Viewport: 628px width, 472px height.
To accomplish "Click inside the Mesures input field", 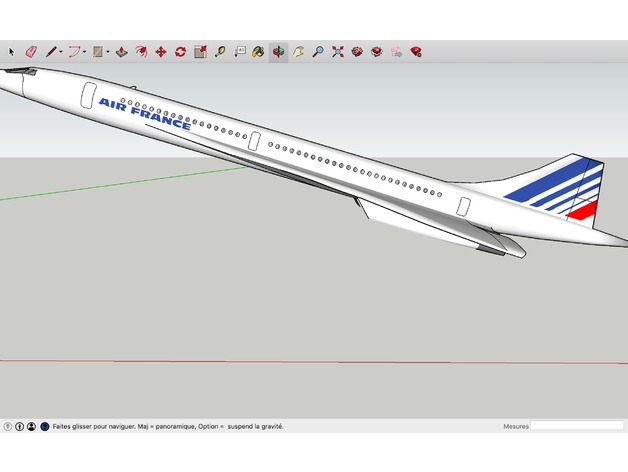I will pos(577,426).
